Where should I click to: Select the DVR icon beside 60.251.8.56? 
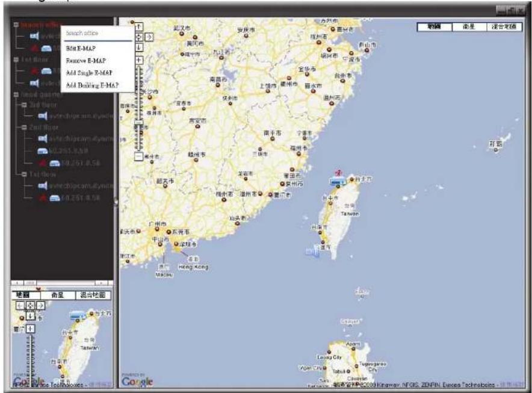[x=55, y=163]
